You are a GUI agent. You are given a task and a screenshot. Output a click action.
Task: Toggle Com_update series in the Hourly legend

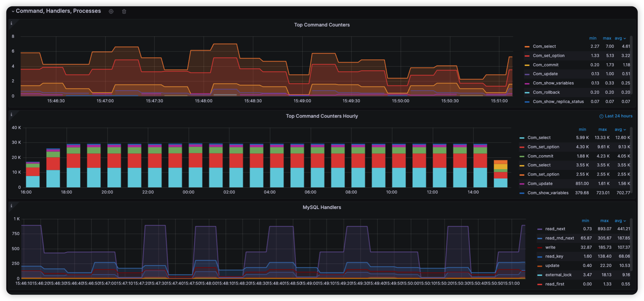pyautogui.click(x=540, y=184)
